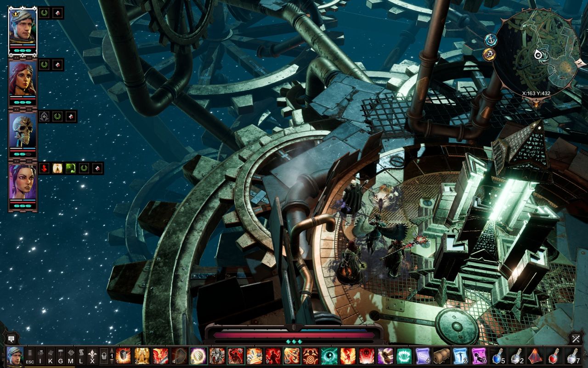Use the purple scroll stacked 7
The width and height of the screenshot is (588, 368).
click(x=480, y=356)
